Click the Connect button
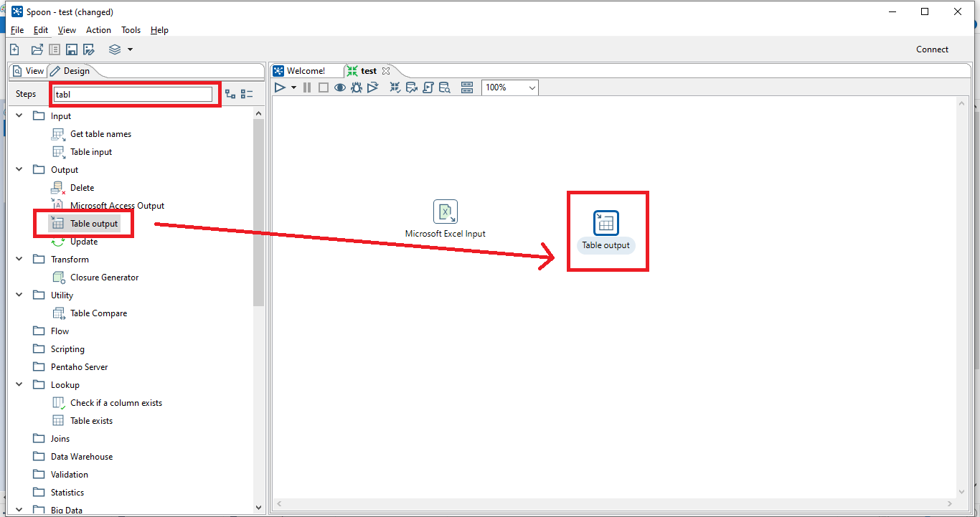This screenshot has height=517, width=980. pyautogui.click(x=932, y=49)
